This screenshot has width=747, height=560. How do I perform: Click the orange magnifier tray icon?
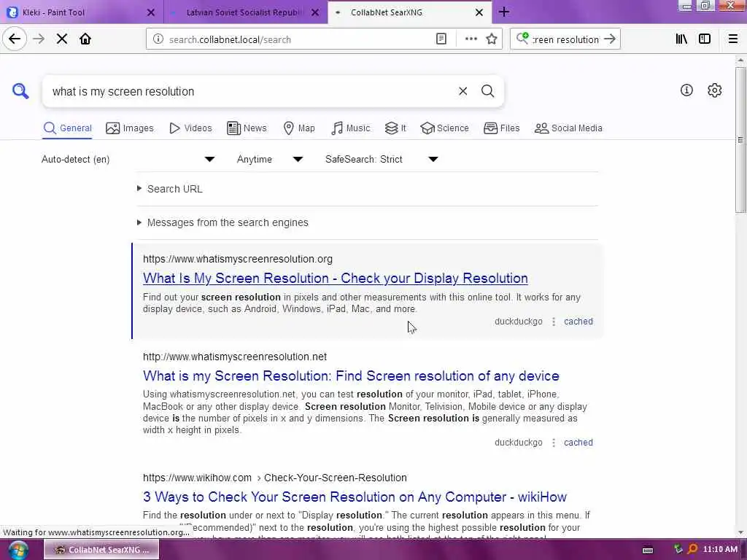(x=693, y=549)
